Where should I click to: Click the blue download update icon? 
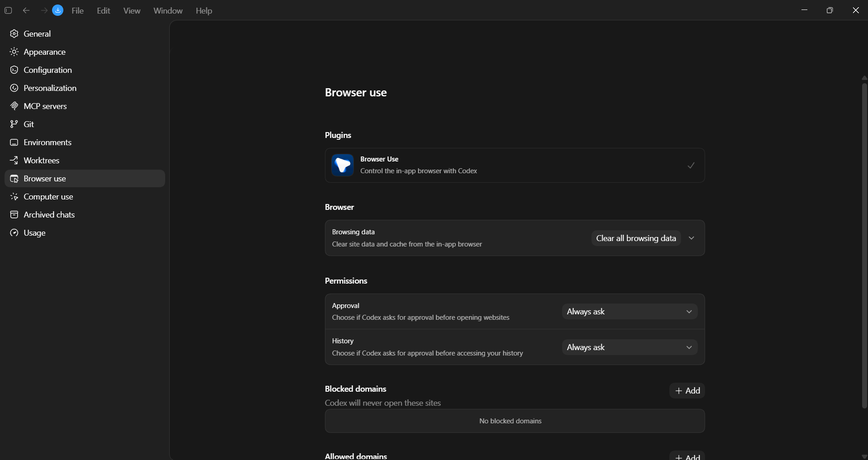coord(58,10)
